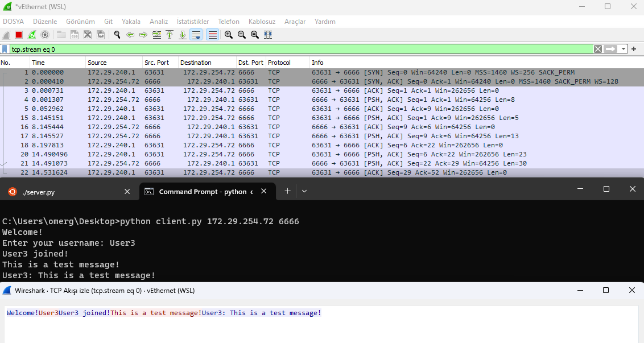Select packet 21 with Len=30

click(322, 163)
